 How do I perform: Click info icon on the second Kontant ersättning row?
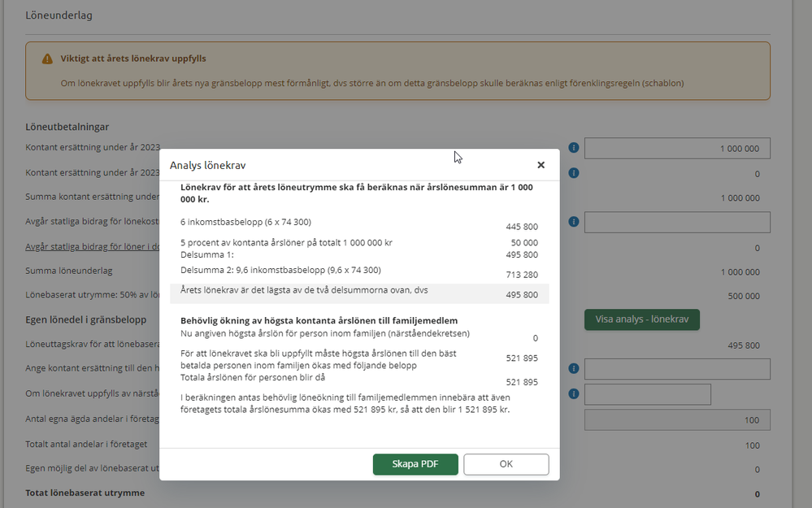[x=573, y=173]
